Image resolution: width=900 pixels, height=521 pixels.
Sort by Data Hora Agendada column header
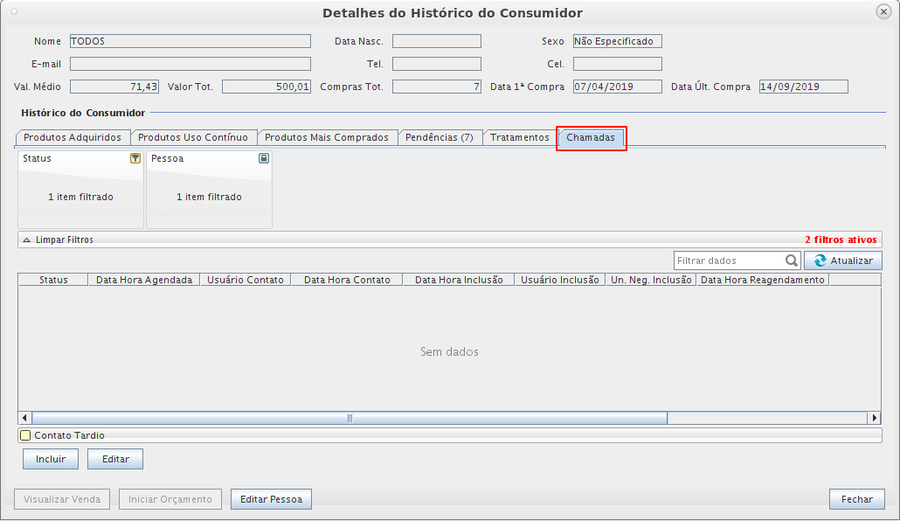click(x=144, y=280)
